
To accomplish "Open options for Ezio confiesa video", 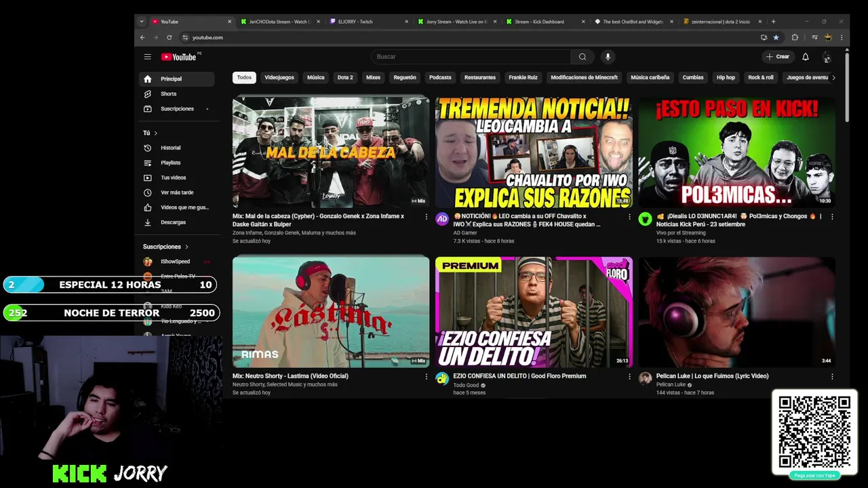I will point(629,376).
